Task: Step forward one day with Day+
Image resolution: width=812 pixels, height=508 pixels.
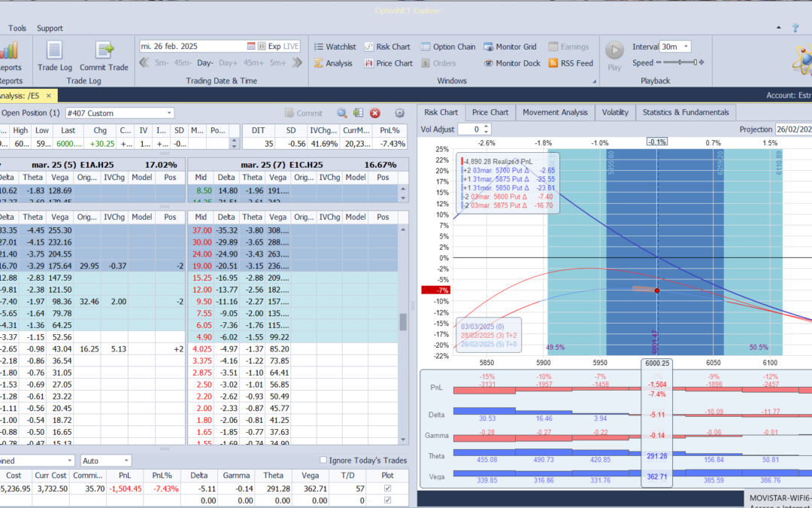Action: pyautogui.click(x=228, y=62)
